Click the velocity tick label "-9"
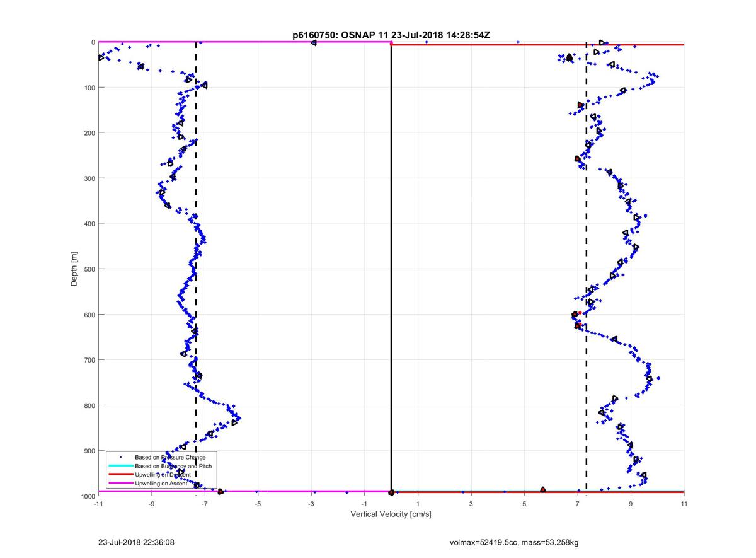 (151, 504)
